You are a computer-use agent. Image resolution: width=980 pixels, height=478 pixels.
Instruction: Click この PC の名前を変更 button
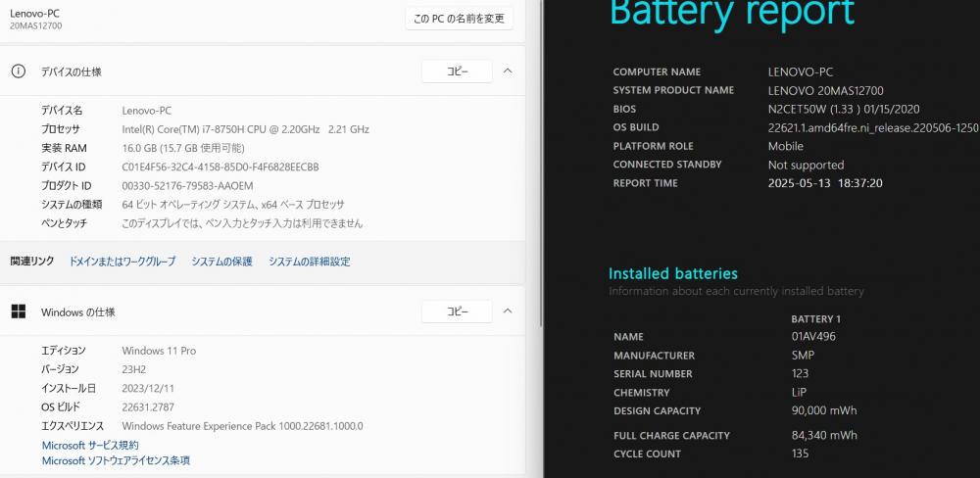459,19
